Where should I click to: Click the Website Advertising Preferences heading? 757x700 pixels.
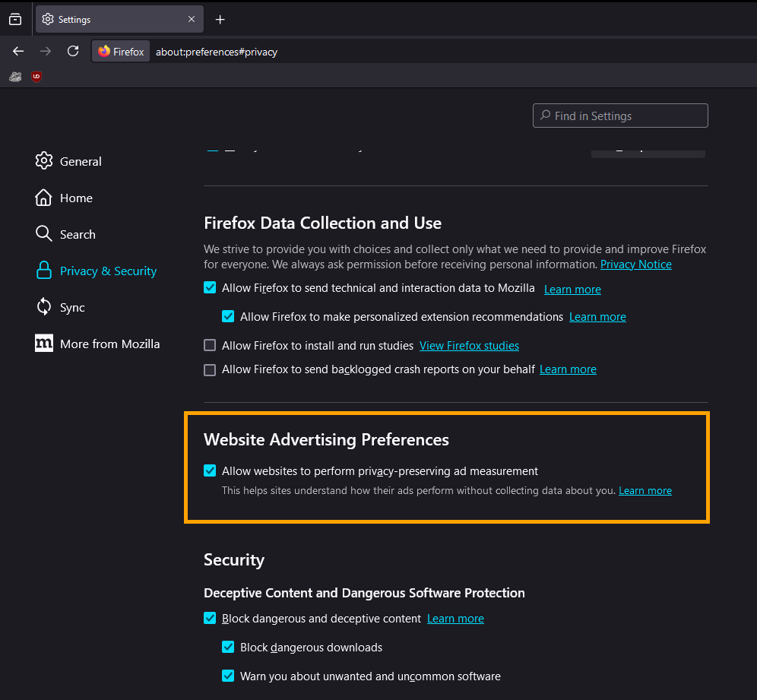point(326,440)
